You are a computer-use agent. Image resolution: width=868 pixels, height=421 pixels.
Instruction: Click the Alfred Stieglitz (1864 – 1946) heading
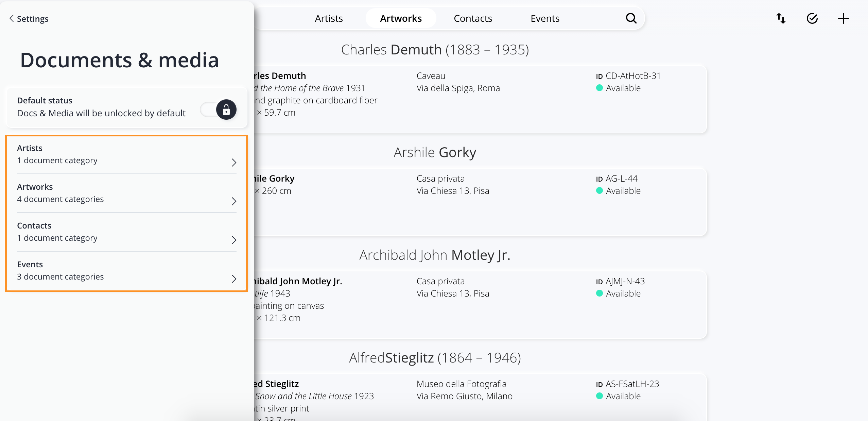pyautogui.click(x=435, y=358)
